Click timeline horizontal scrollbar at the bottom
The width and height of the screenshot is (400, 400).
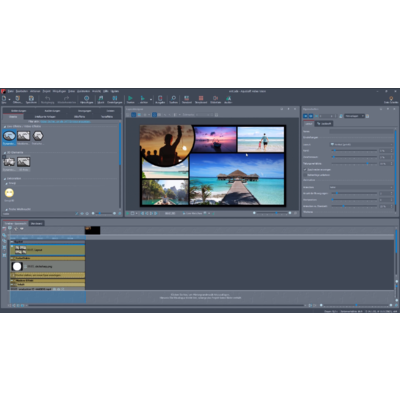tap(166, 305)
